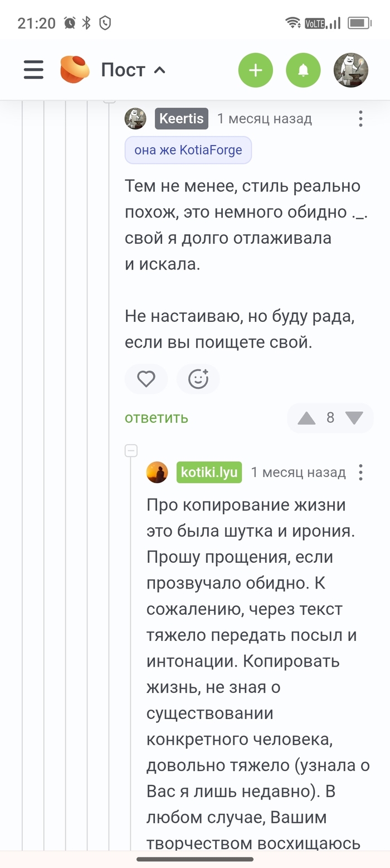Viewport: 390px width, 868px height.
Task: Open Keertis comment avatar
Action: tap(135, 119)
